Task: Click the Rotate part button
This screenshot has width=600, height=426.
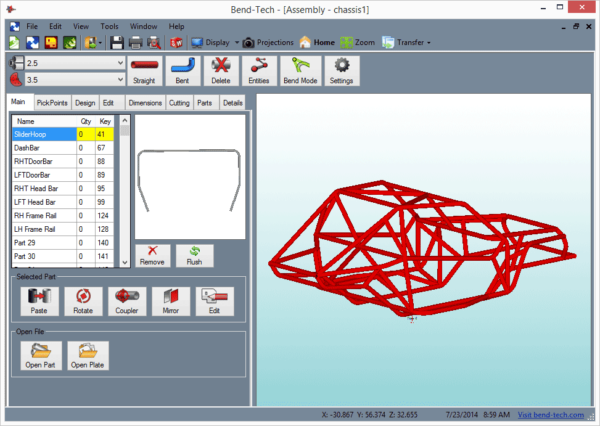Action: point(83,301)
